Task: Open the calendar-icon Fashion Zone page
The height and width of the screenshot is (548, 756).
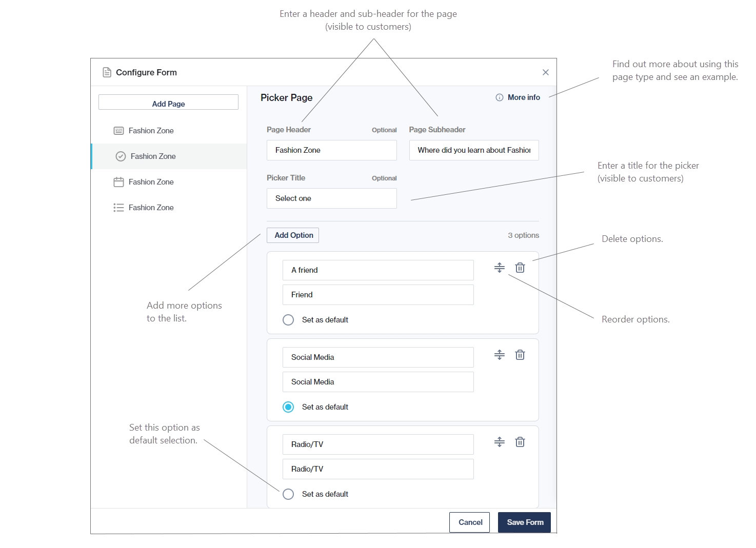Action: tap(151, 182)
